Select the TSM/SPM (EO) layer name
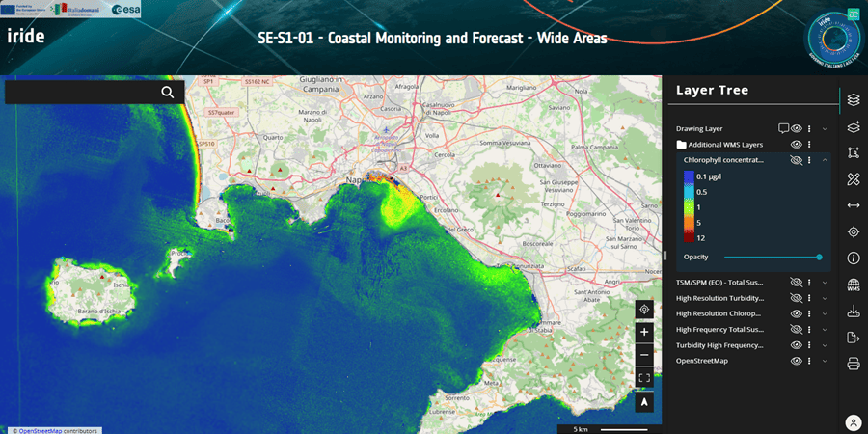Image resolution: width=868 pixels, height=434 pixels. pyautogui.click(x=720, y=283)
